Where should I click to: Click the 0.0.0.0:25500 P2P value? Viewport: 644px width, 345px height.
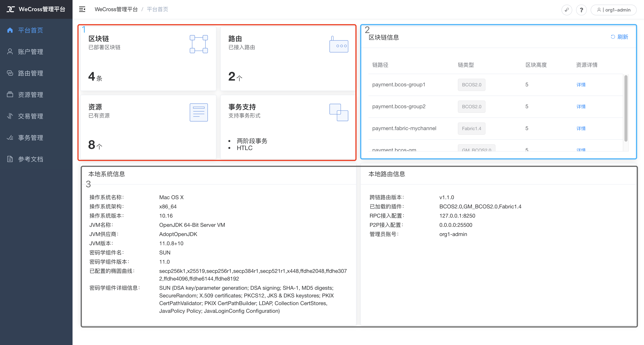[456, 225]
